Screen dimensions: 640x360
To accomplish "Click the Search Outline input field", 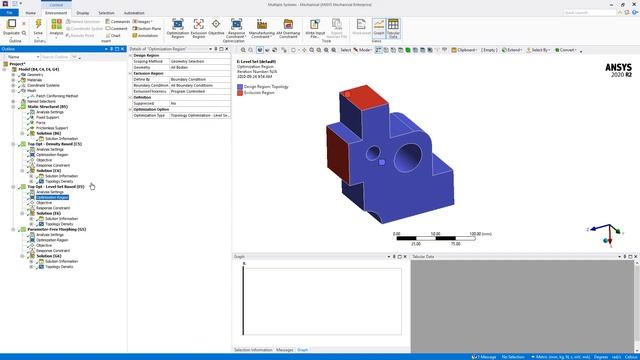I will tap(56, 57).
